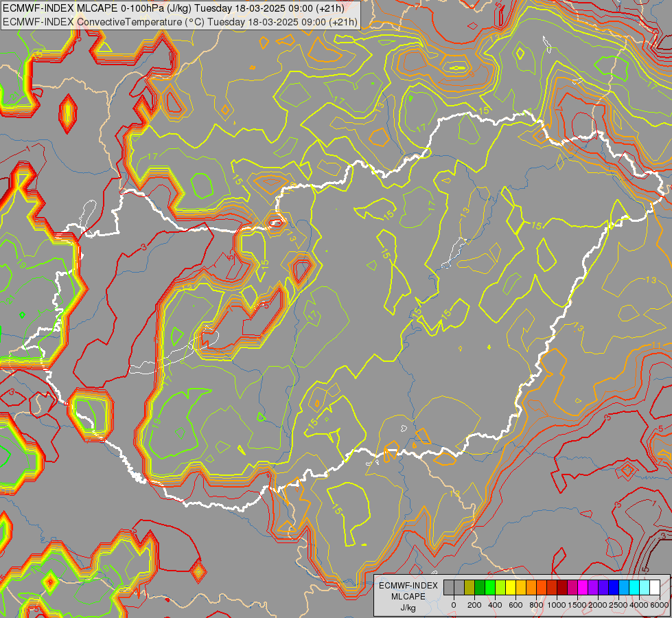Image resolution: width=672 pixels, height=618 pixels.
Task: Select the dark maroon legend swatch
Action: pyautogui.click(x=563, y=587)
